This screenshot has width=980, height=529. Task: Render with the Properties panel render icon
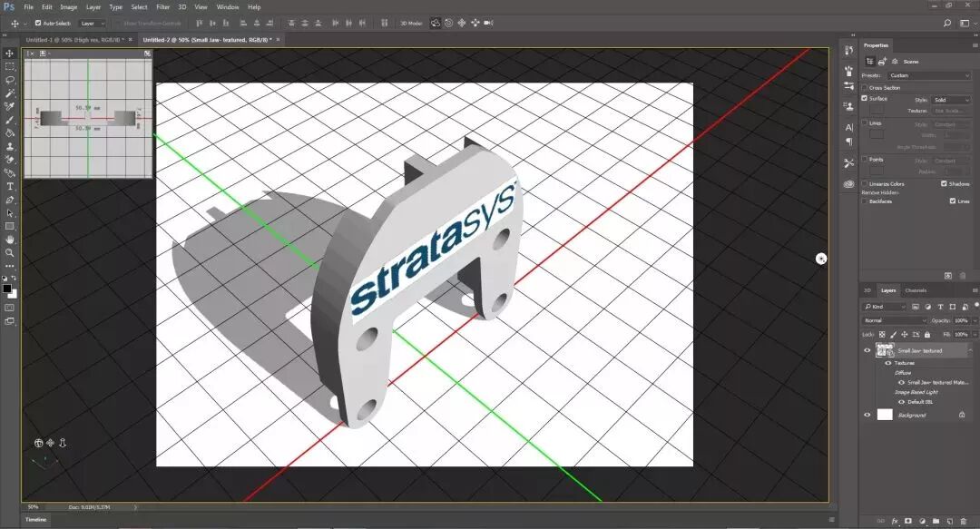tap(948, 276)
